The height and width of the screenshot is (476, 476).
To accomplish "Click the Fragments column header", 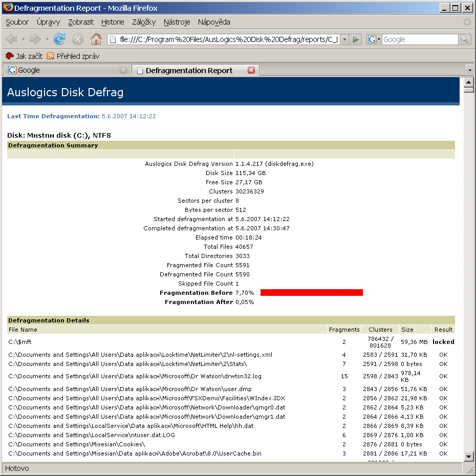I will tap(344, 330).
